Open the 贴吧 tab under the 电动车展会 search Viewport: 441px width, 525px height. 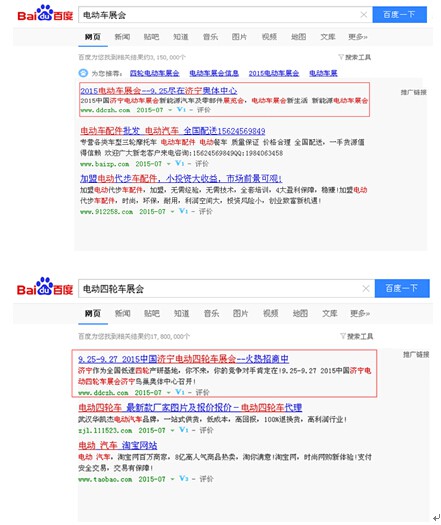[x=151, y=37]
